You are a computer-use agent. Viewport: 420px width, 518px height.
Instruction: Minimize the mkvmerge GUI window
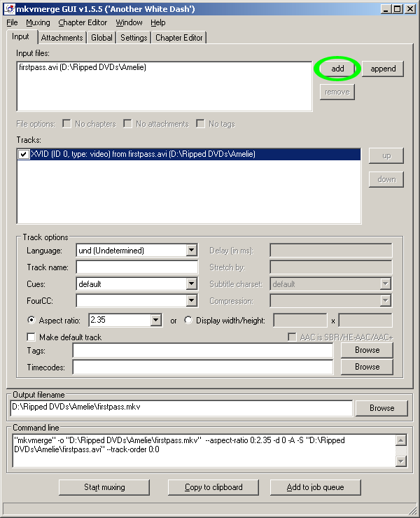pos(386,9)
